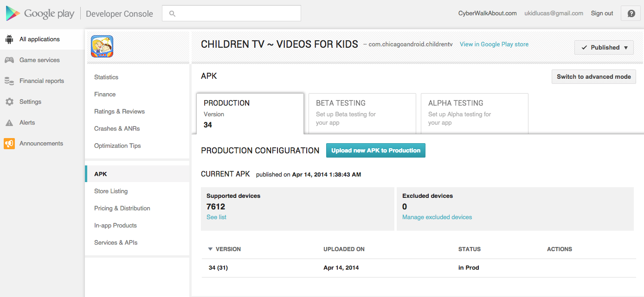This screenshot has width=644, height=297.
Task: Focus the top search input field
Action: pyautogui.click(x=232, y=13)
